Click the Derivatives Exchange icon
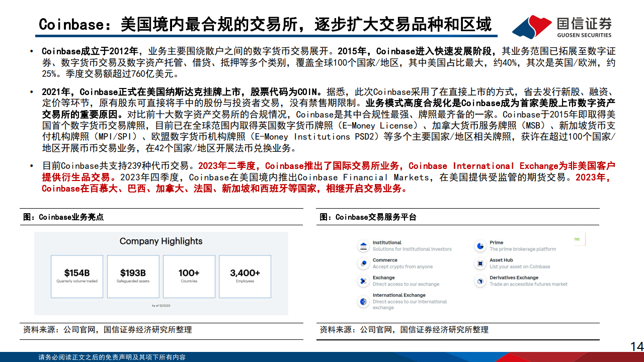This screenshot has height=362, width=644. click(x=480, y=281)
